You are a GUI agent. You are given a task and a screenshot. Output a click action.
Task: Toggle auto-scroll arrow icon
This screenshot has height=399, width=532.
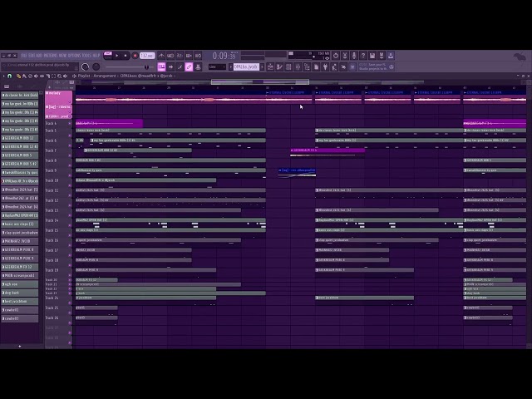pos(170,66)
